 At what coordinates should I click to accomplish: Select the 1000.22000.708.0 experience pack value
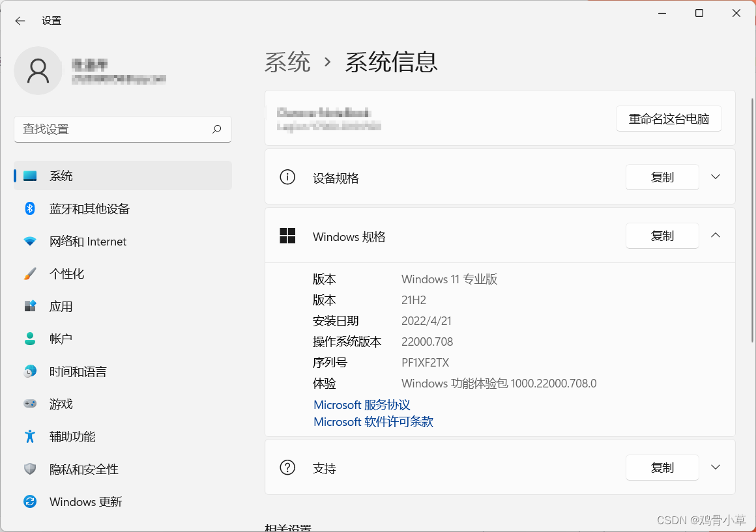tap(553, 384)
